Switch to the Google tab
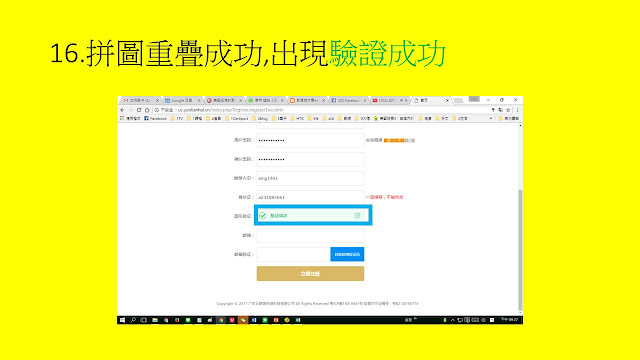640x360 pixels. (x=182, y=100)
